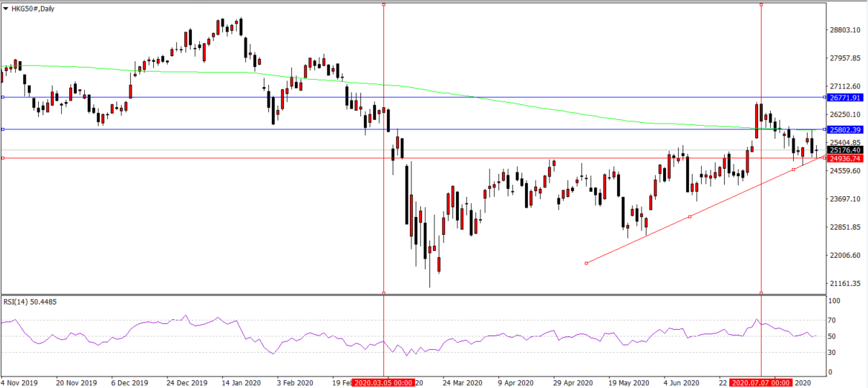Click the HKG50#,Daily chart title
Viewport: 868px width, 388px height.
(x=31, y=7)
